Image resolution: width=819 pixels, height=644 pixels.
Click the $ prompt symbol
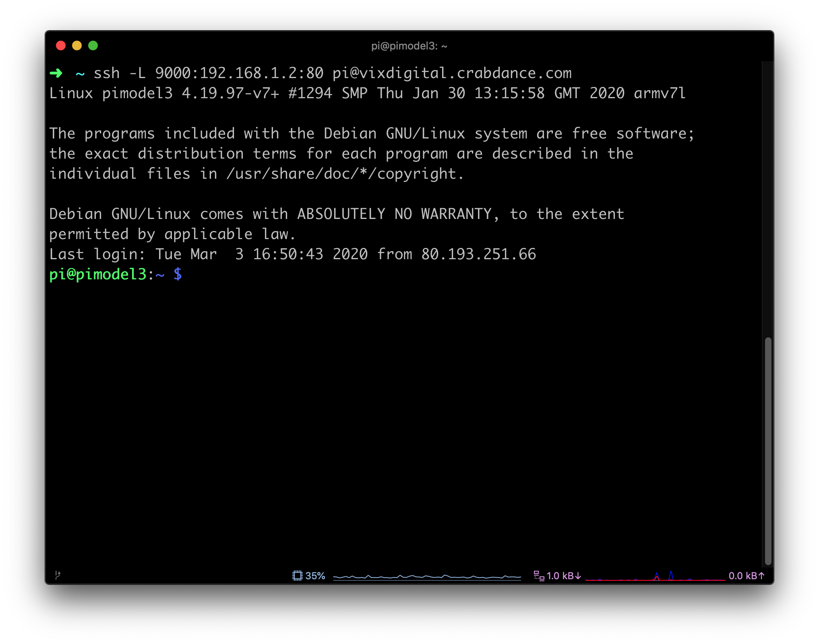178,274
